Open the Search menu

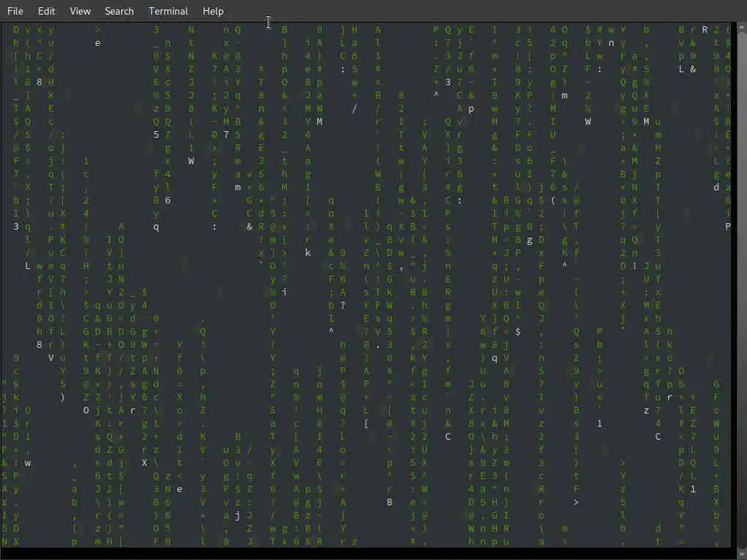[x=119, y=11]
